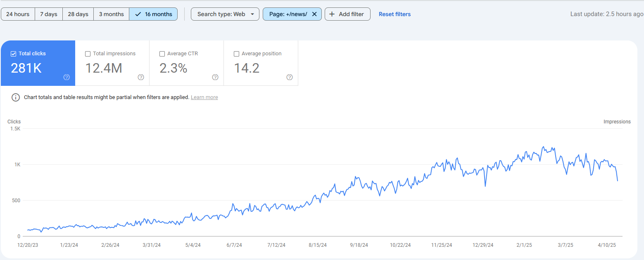Select the 3 months date range
Viewport: 644px width, 260px height.
[x=112, y=14]
